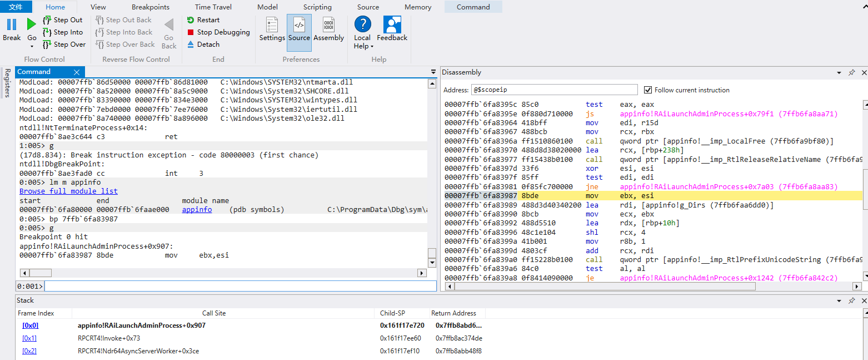Click the Disassembly horizontal scroll left arrow

[449, 286]
